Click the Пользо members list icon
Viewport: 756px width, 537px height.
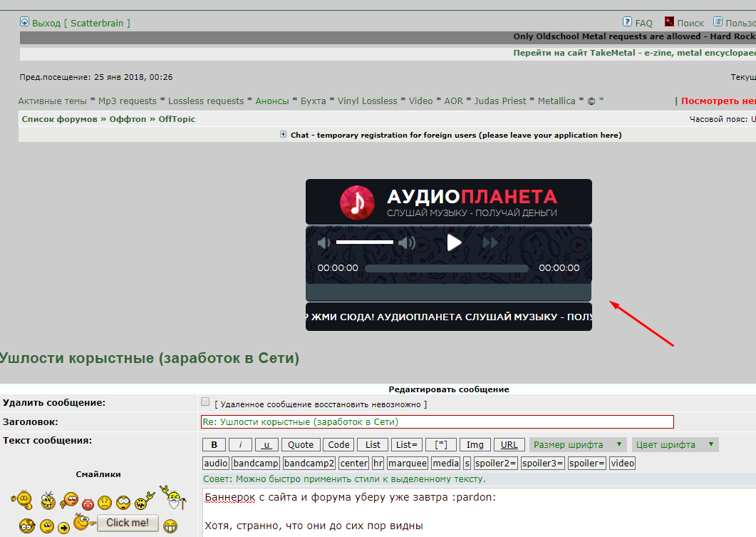point(718,21)
